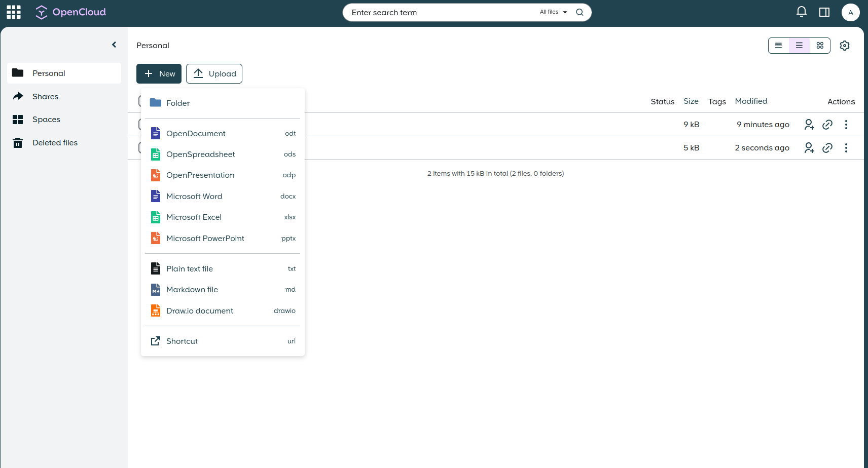868x468 pixels.
Task: Open more actions for the 9 kB file
Action: [x=846, y=125]
